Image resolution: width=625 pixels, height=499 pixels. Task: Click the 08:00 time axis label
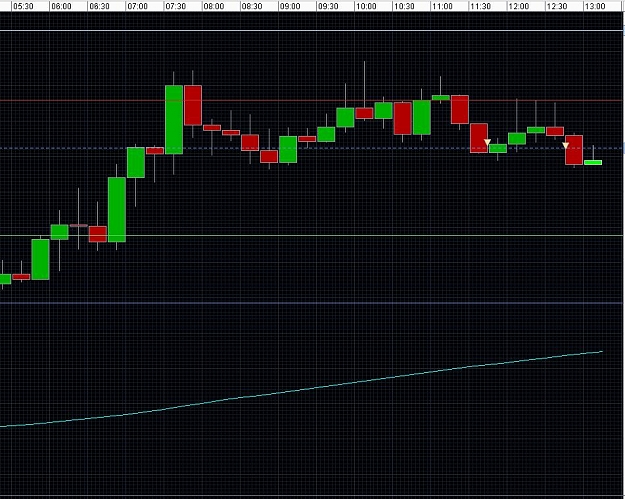click(214, 6)
